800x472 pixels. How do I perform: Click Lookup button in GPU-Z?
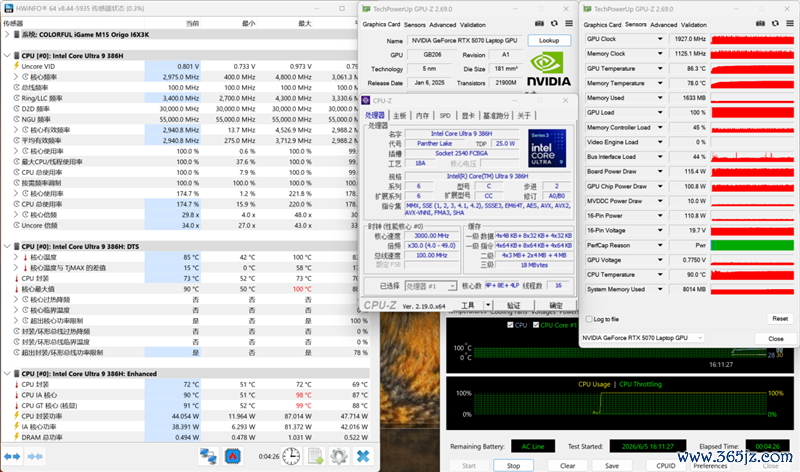click(x=549, y=40)
